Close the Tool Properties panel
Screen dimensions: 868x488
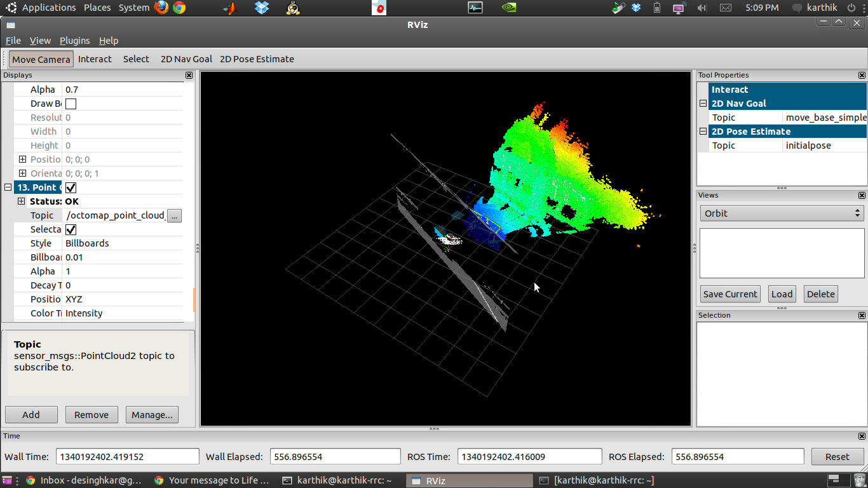[x=862, y=75]
